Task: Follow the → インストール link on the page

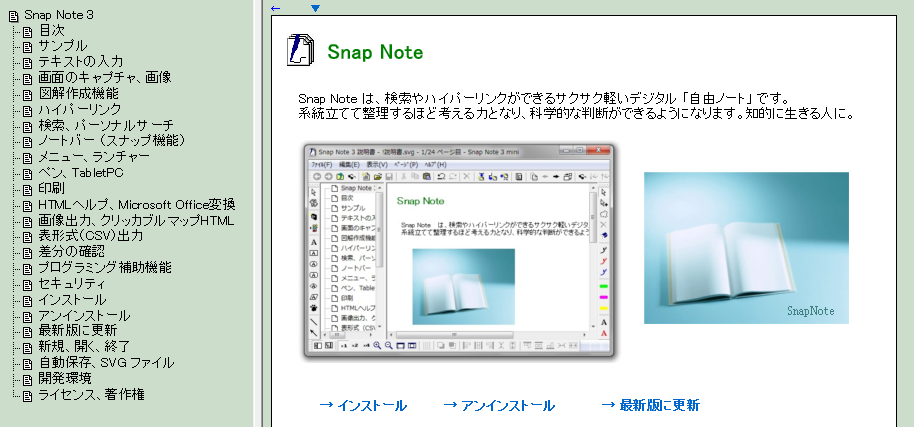Action: pyautogui.click(x=363, y=405)
